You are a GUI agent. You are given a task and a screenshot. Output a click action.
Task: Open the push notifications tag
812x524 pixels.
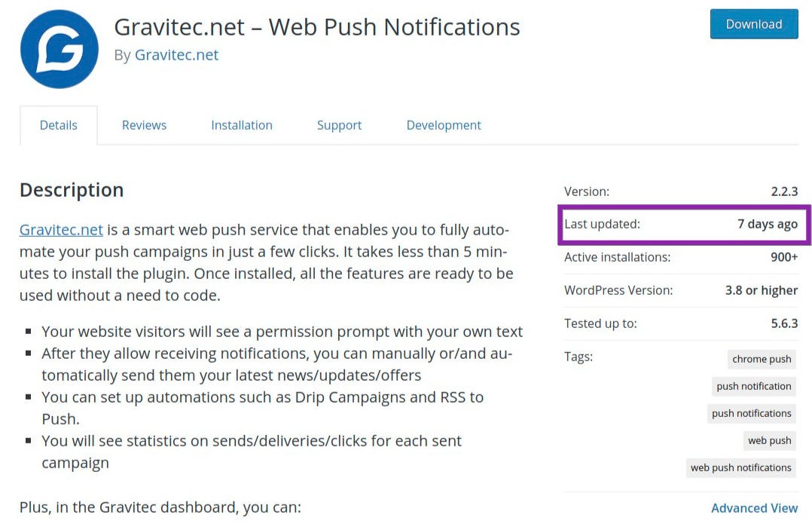point(751,413)
